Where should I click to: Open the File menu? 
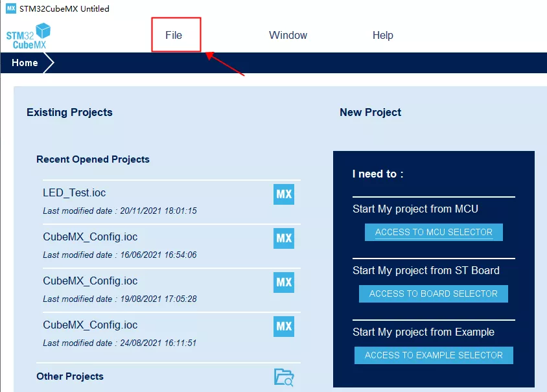click(x=174, y=35)
